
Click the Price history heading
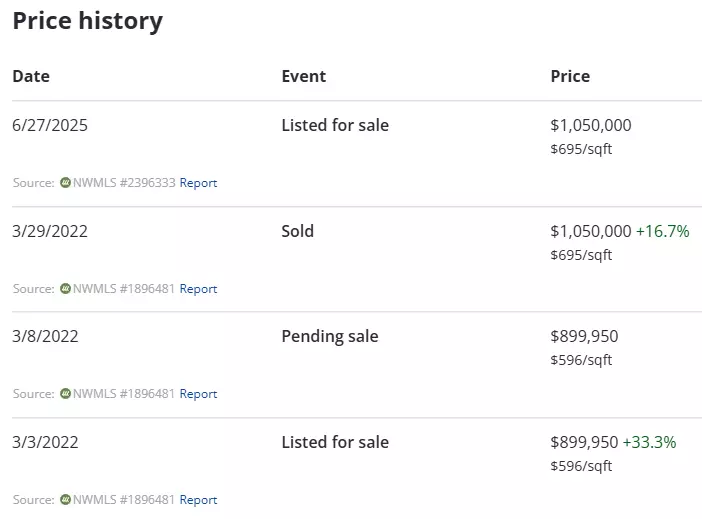click(88, 21)
